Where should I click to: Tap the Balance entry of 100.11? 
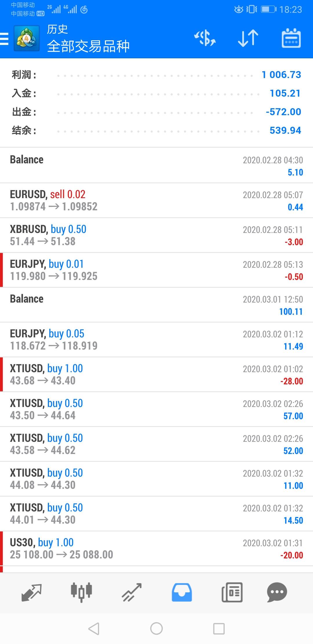156,305
